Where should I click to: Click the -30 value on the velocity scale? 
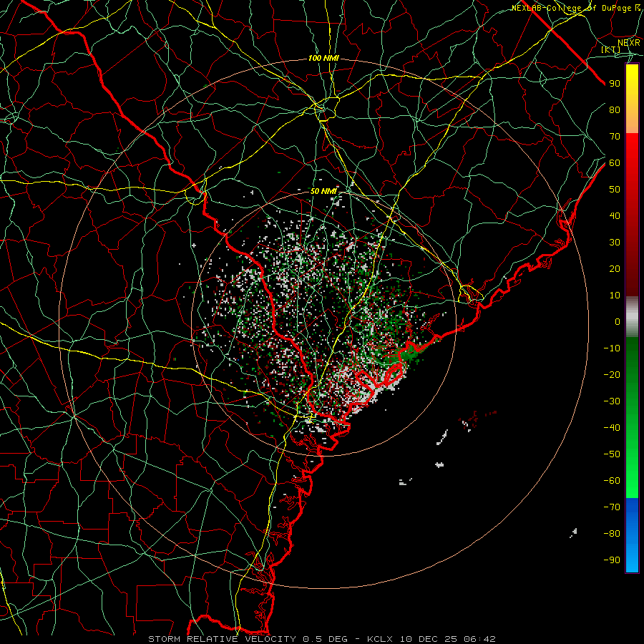(x=612, y=401)
